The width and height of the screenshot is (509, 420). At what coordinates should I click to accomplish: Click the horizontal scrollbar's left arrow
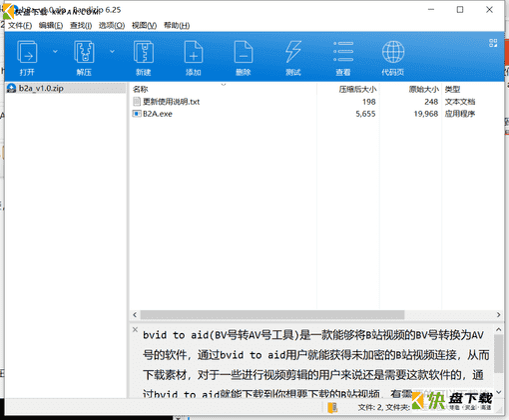click(135, 314)
